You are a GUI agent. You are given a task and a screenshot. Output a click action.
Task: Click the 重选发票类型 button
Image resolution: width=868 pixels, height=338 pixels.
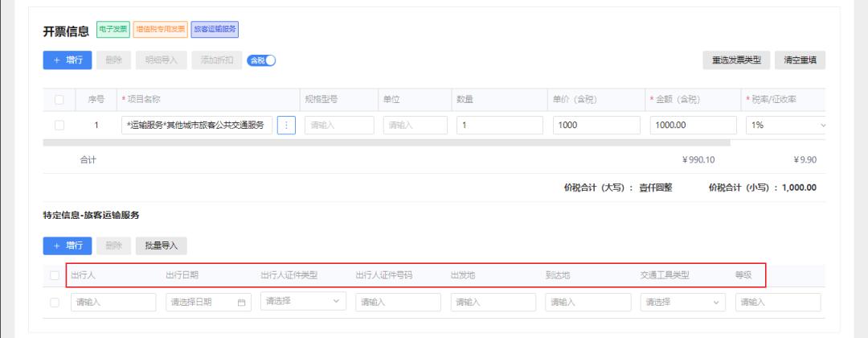point(736,60)
